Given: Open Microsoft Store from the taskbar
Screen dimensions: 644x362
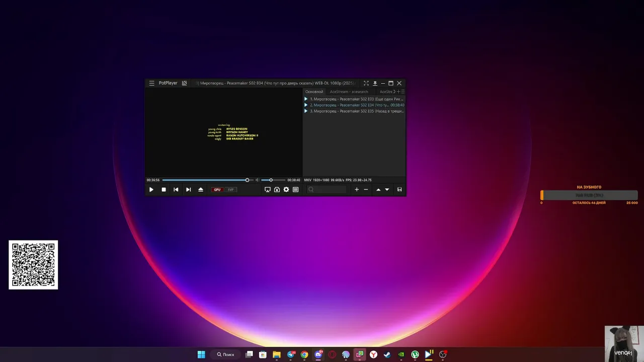Looking at the screenshot, I should click(x=263, y=354).
